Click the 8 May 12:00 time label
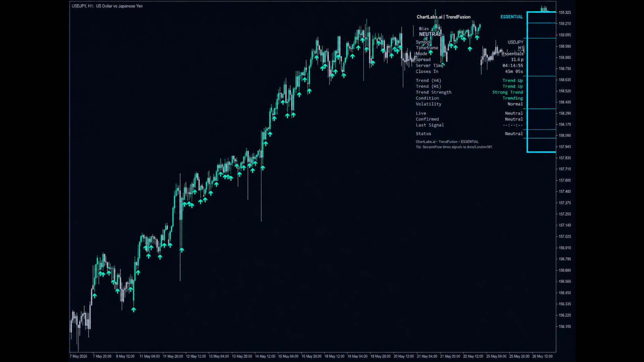This screenshot has height=362, width=644. click(x=126, y=356)
